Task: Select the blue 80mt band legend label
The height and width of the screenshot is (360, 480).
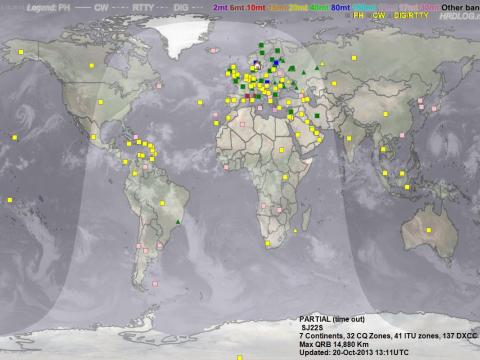Action: click(x=341, y=7)
